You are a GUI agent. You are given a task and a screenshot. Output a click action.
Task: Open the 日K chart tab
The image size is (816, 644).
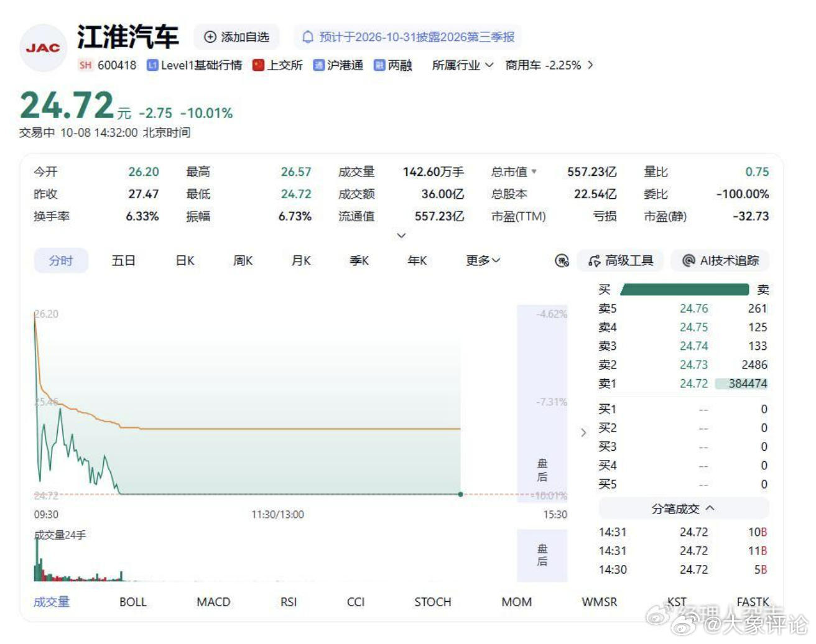coord(185,260)
